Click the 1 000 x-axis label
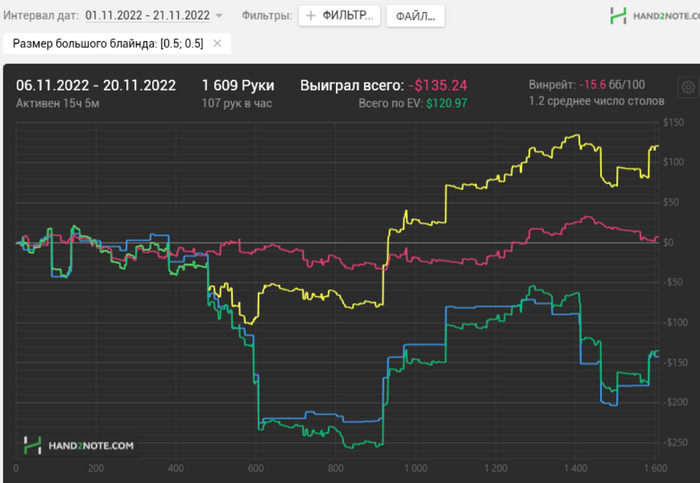The image size is (700, 483). click(415, 468)
